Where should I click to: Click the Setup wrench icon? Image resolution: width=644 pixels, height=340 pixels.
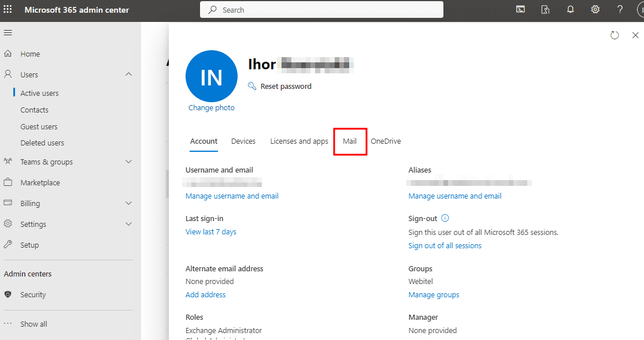pyautogui.click(x=8, y=244)
